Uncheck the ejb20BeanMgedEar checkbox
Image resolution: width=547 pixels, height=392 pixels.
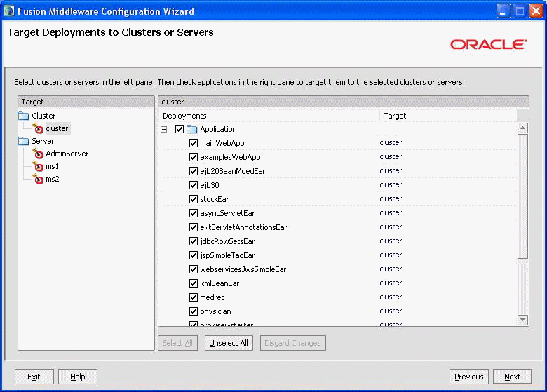click(x=194, y=171)
